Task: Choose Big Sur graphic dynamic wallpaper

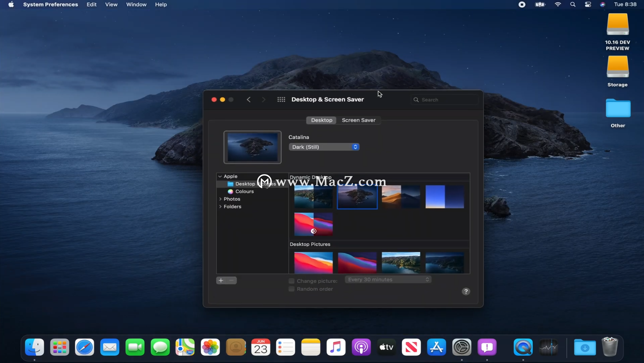Action: [313, 224]
